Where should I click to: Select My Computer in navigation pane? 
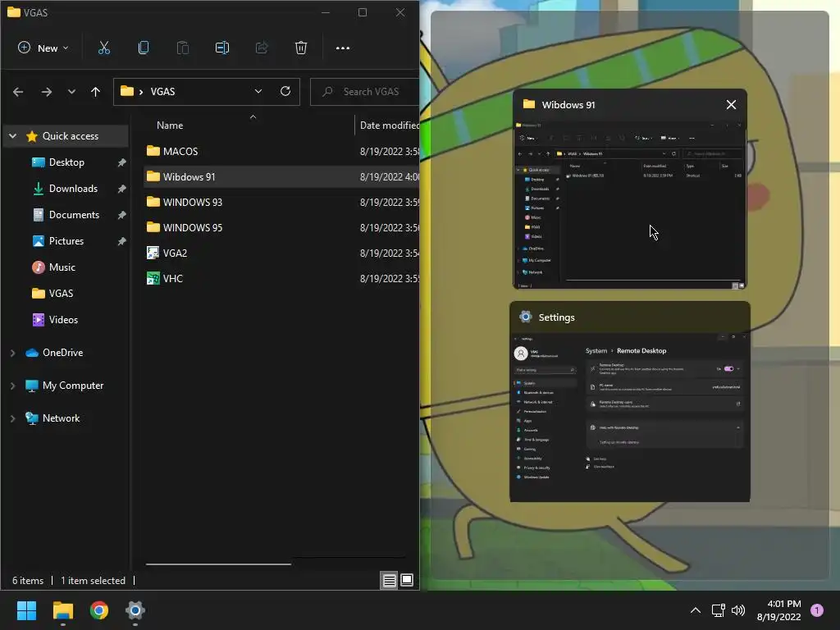tap(73, 386)
